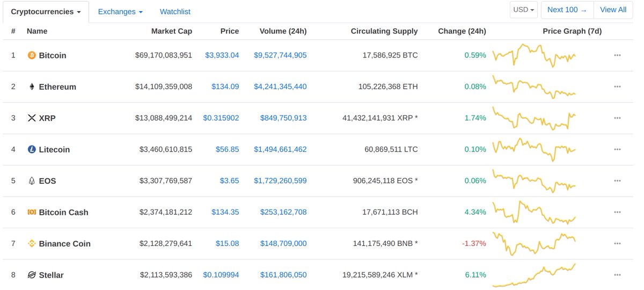The image size is (644, 290).
Task: Click Binance Coin change -1.37%
Action: [x=474, y=243]
